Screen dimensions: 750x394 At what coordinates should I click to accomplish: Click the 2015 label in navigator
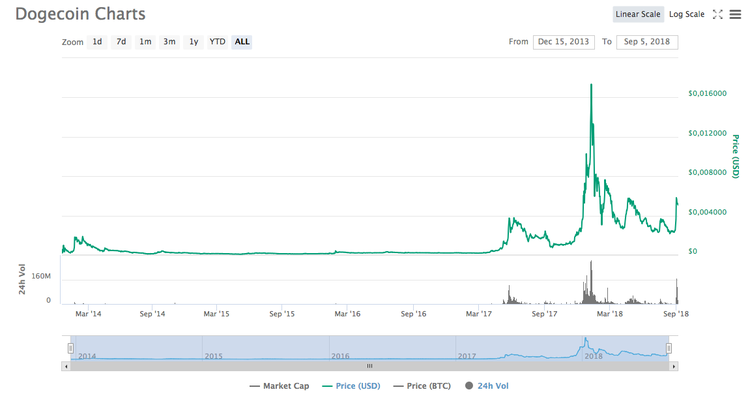(x=213, y=356)
